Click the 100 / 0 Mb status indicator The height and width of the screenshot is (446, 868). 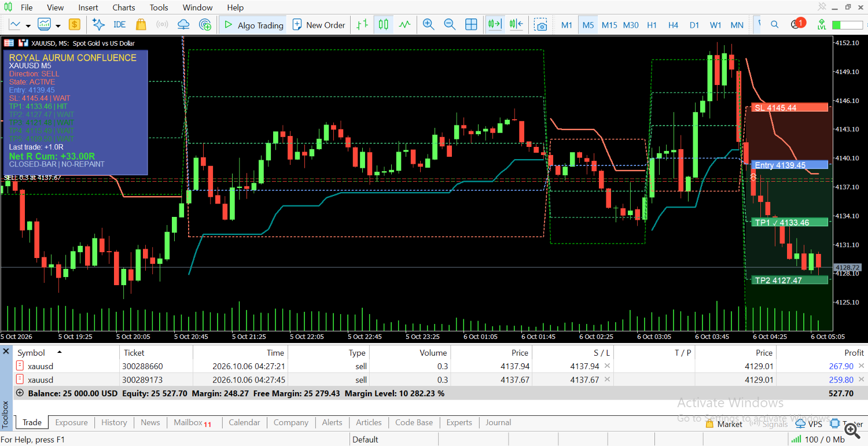point(819,439)
